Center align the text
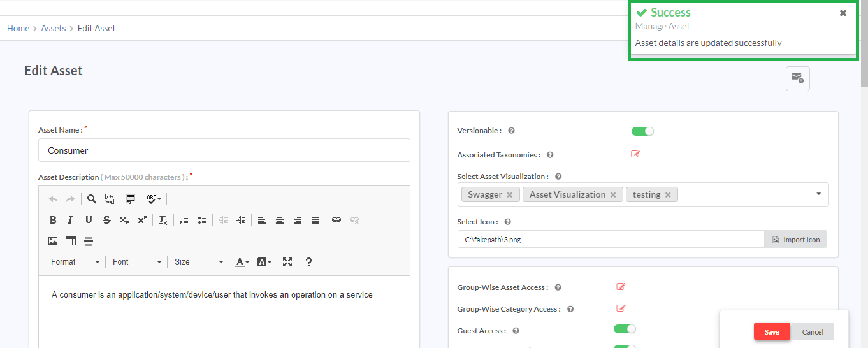This screenshot has height=348, width=868. [x=280, y=220]
